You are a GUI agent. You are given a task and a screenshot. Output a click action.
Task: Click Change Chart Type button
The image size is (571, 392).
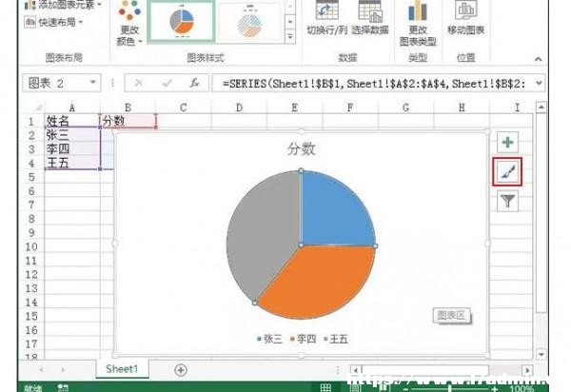418,24
